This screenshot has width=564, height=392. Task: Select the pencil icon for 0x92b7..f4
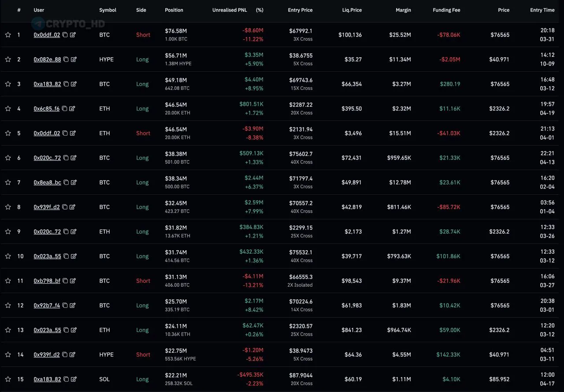[x=74, y=305]
